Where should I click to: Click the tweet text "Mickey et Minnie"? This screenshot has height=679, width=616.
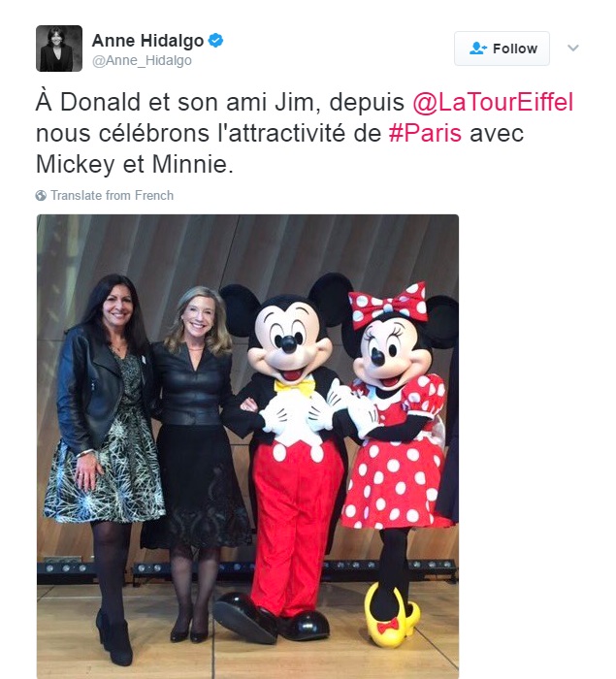click(x=131, y=164)
